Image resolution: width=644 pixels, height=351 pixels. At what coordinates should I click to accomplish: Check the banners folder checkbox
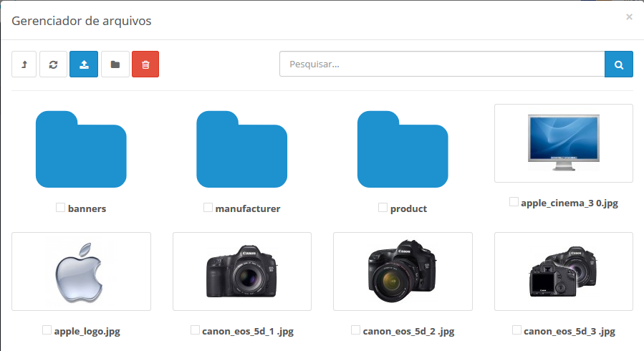pos(61,208)
